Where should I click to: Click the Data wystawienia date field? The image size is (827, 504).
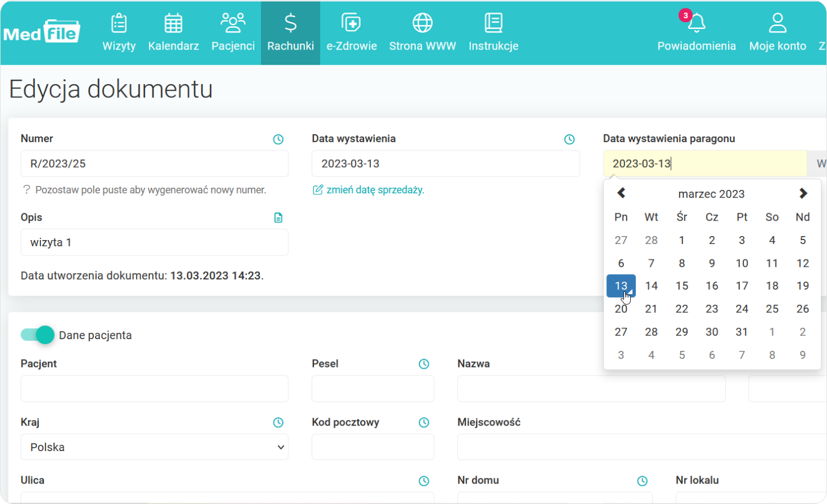tap(445, 164)
